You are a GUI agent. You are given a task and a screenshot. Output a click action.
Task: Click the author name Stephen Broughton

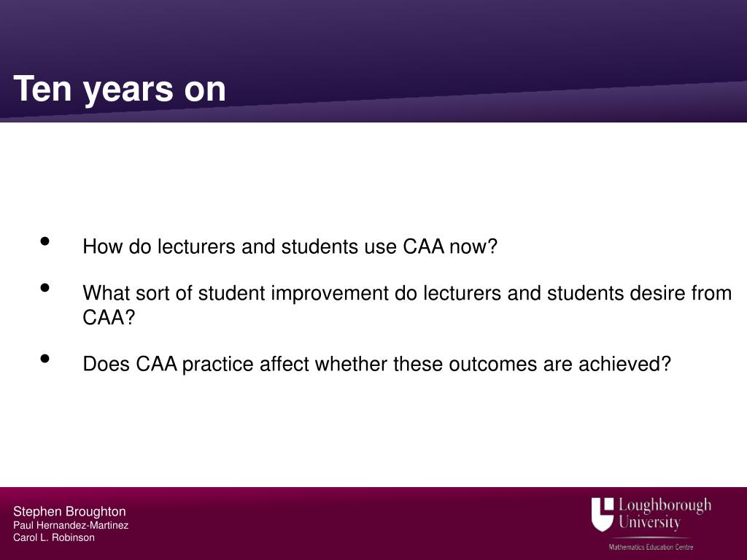[69, 511]
